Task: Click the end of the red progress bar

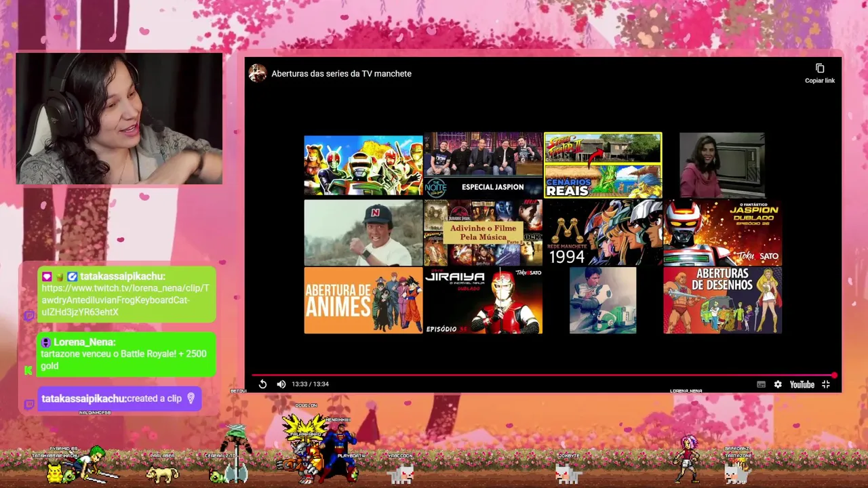Action: pyautogui.click(x=834, y=375)
